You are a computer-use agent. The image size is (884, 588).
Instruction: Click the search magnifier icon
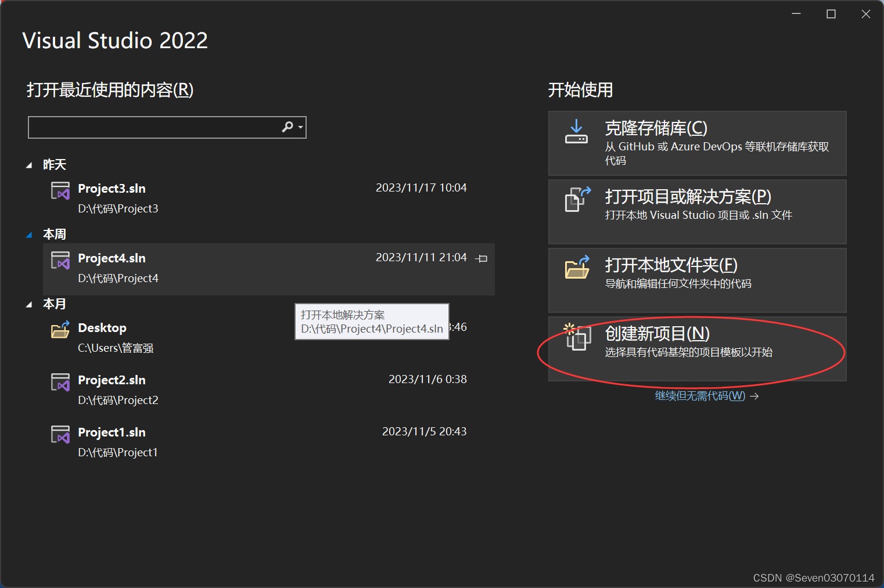(288, 127)
